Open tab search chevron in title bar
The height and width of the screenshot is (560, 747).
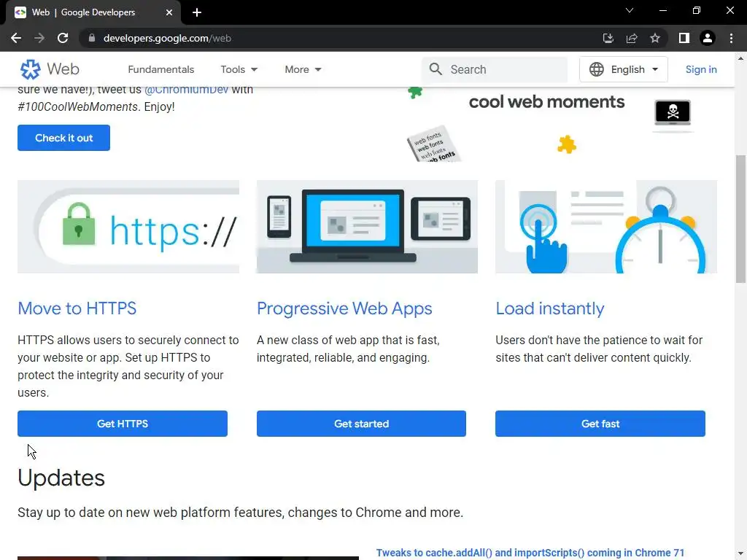630,10
